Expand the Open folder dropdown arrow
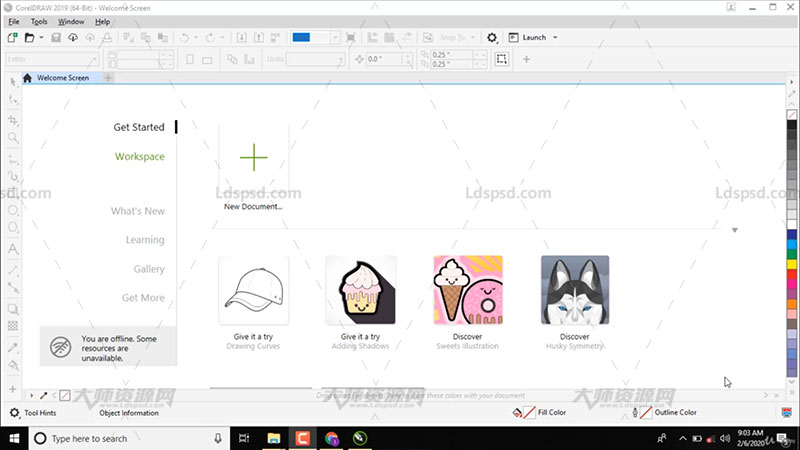 [x=41, y=37]
